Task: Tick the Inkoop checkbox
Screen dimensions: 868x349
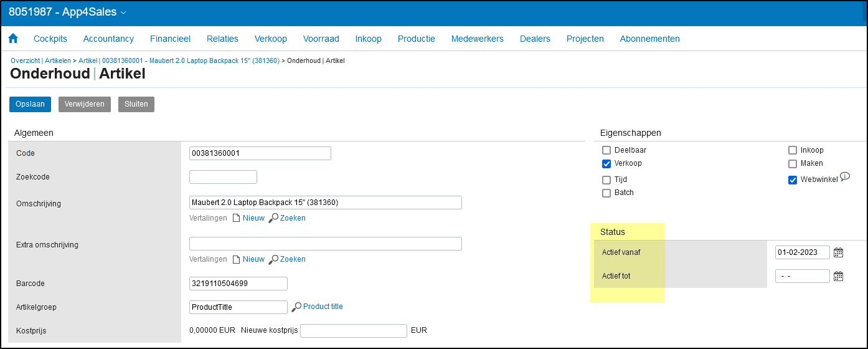Action: [x=793, y=150]
